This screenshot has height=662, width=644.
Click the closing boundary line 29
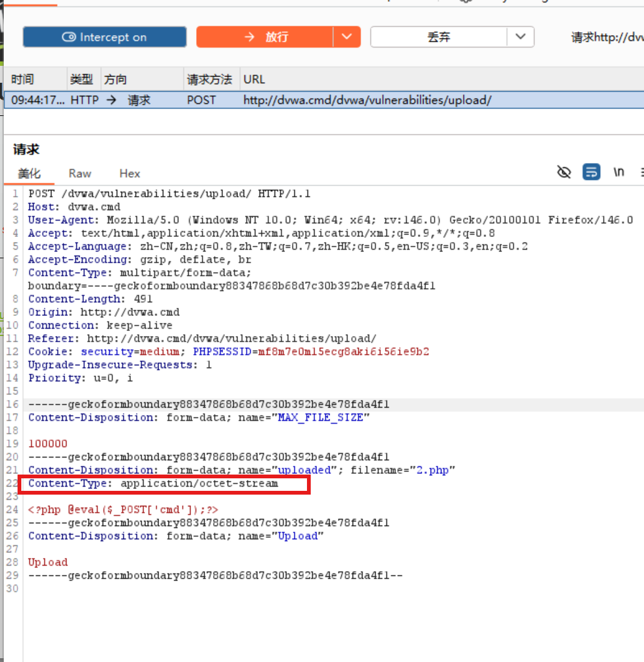tap(216, 575)
